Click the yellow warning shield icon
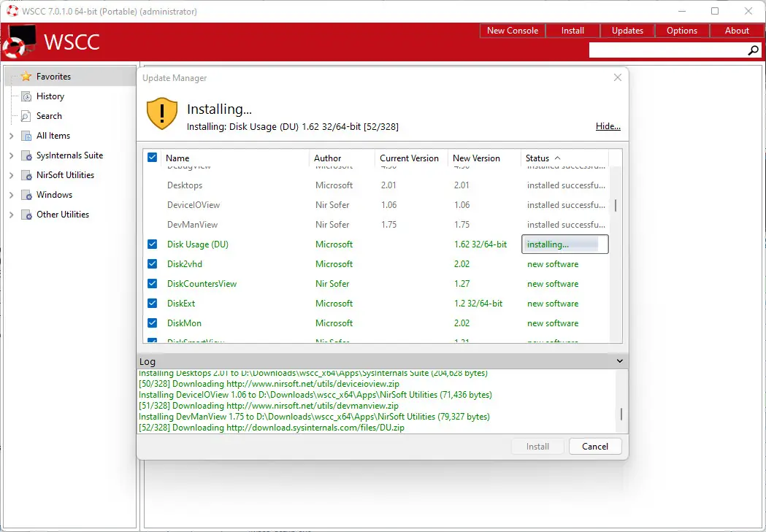Screen dimensions: 766x532 click(161, 113)
